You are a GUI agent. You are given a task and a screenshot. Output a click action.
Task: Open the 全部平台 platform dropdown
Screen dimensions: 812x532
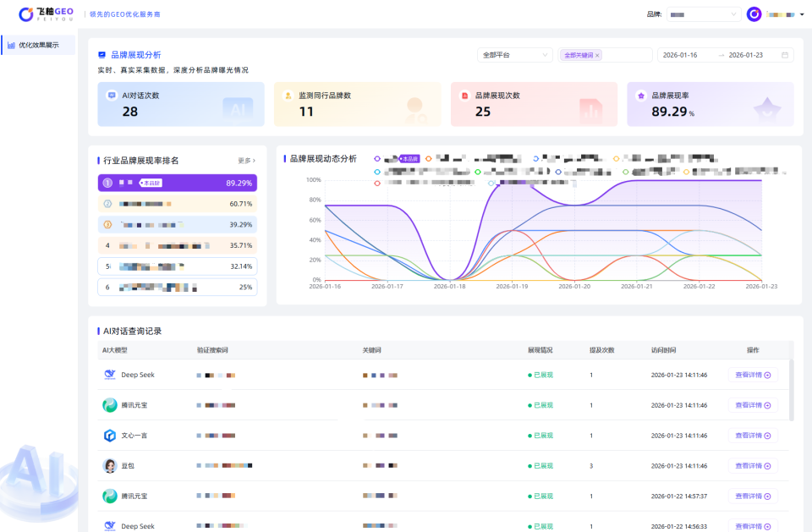tap(514, 55)
